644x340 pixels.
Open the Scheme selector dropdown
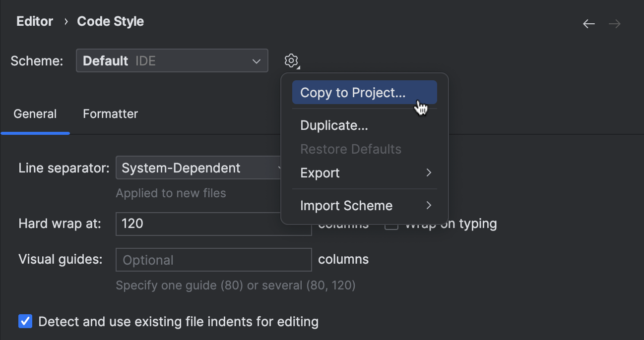(172, 60)
